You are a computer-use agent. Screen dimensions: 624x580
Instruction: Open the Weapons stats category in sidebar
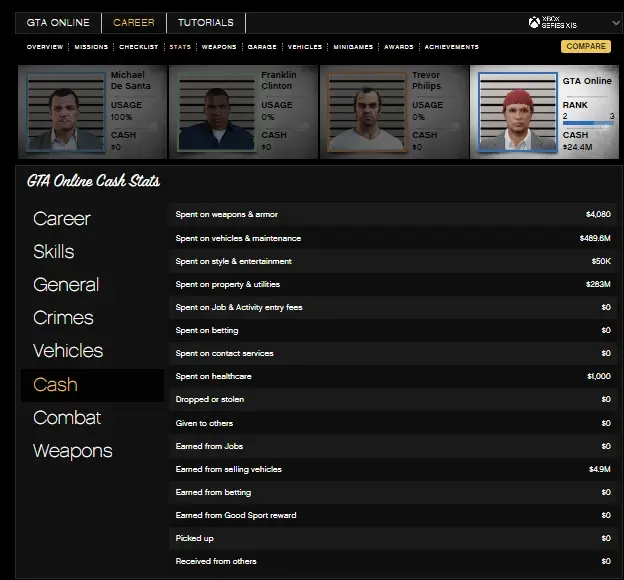tap(73, 451)
